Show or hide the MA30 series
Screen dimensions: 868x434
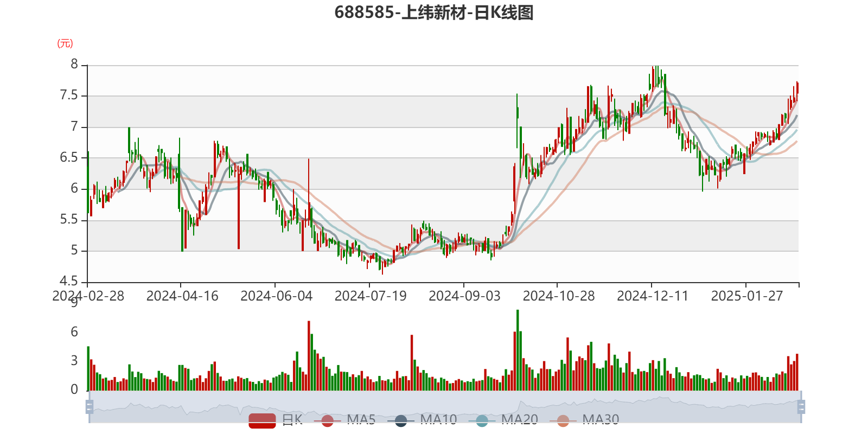pos(584,420)
